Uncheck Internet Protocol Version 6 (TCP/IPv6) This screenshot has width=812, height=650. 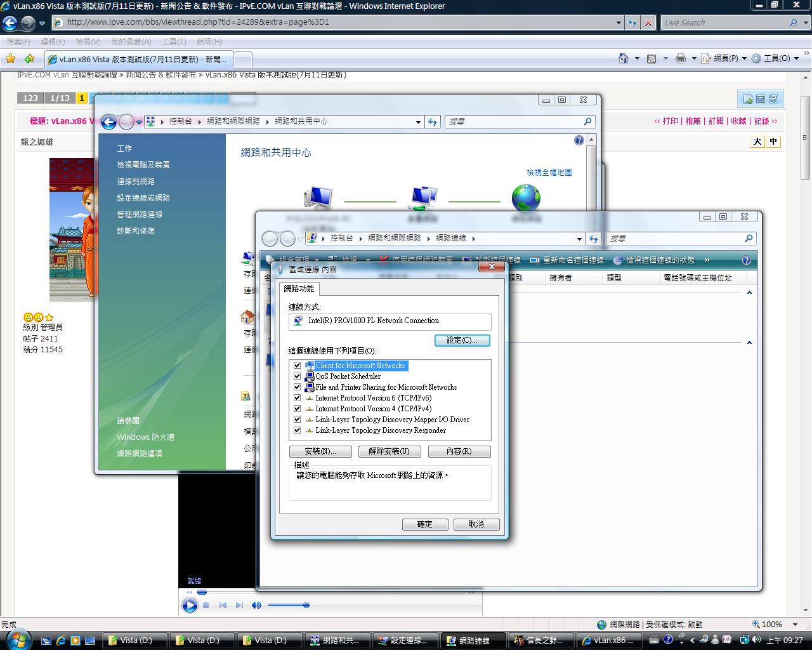(297, 398)
